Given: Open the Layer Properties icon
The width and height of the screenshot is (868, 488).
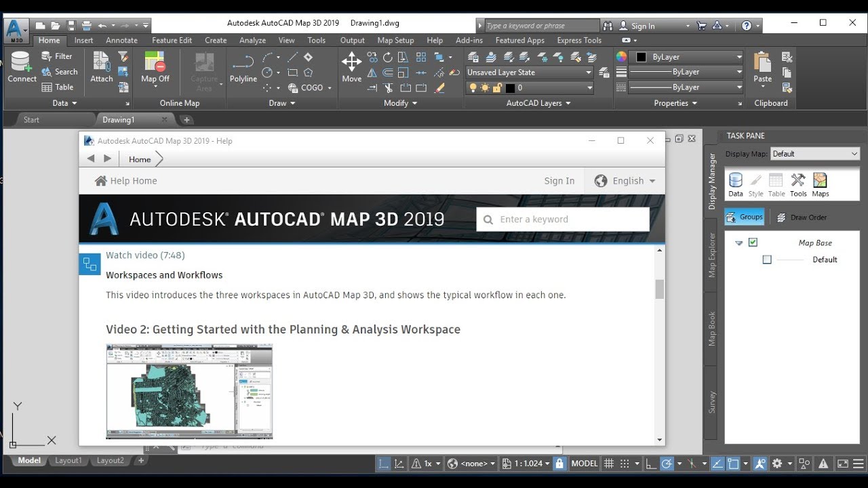Looking at the screenshot, I should click(x=473, y=57).
